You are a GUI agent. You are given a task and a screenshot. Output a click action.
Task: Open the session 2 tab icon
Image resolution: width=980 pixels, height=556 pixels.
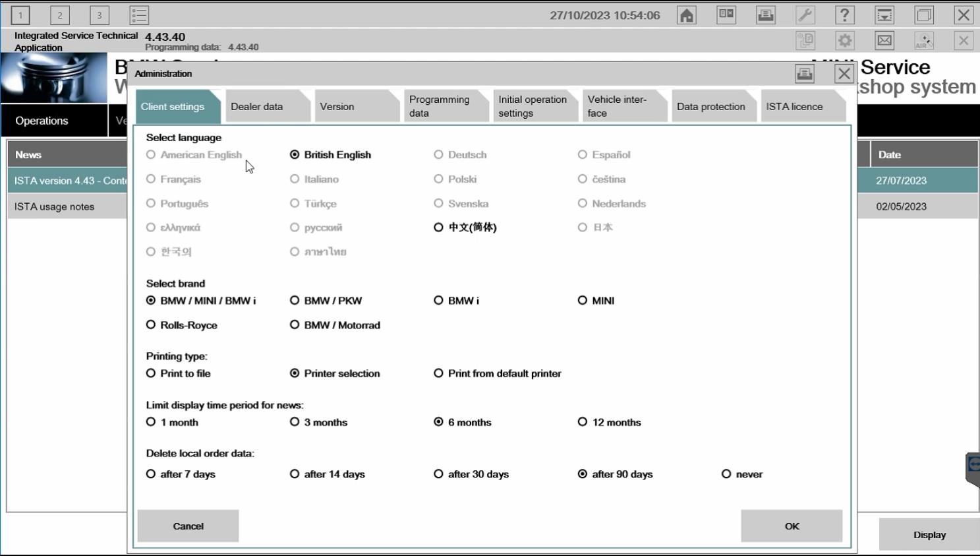click(x=60, y=15)
